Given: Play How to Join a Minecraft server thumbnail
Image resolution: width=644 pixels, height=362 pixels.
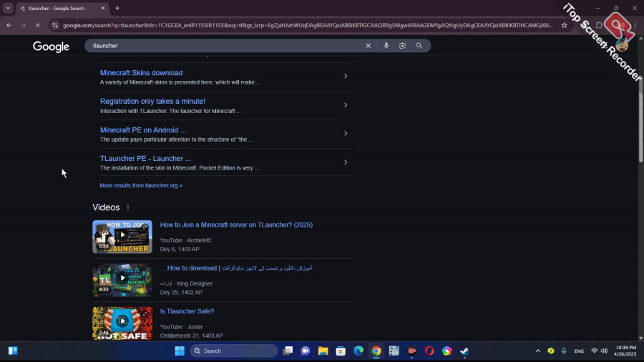Looking at the screenshot, I should tap(122, 237).
